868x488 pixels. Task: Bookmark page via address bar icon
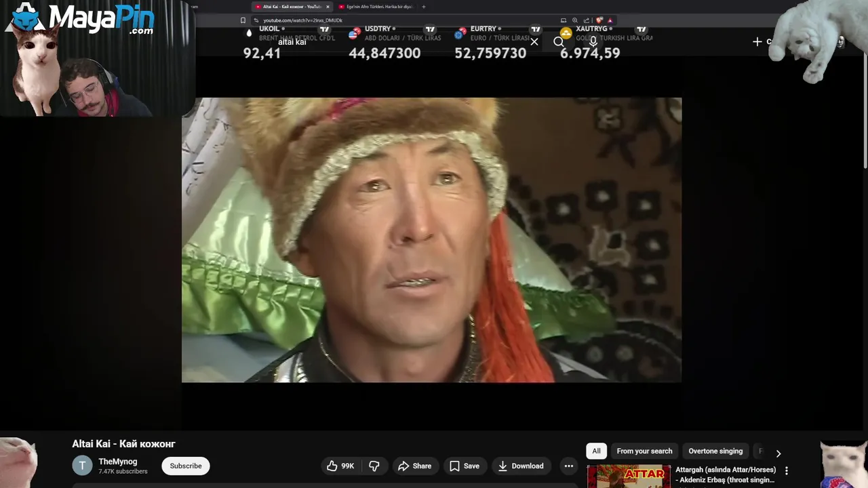[243, 20]
